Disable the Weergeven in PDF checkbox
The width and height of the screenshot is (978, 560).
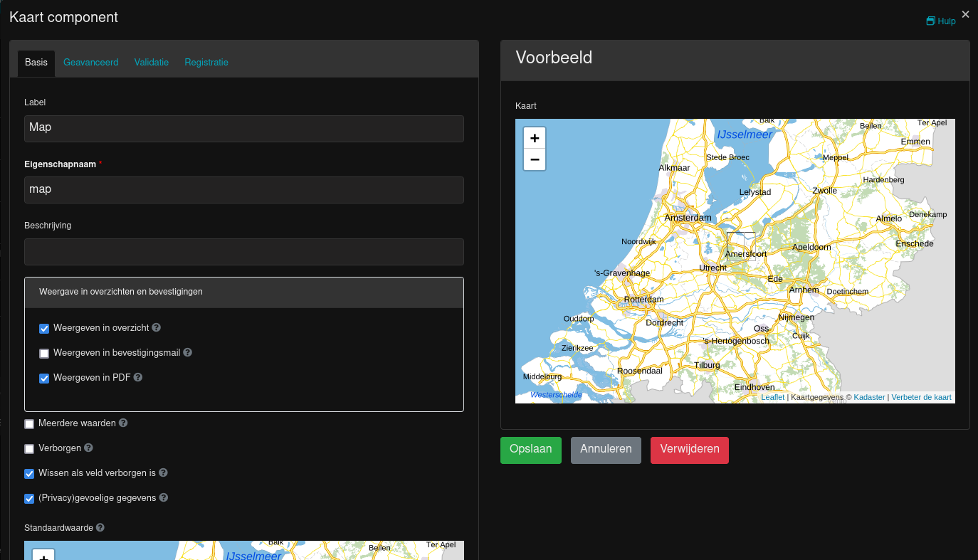(x=44, y=378)
